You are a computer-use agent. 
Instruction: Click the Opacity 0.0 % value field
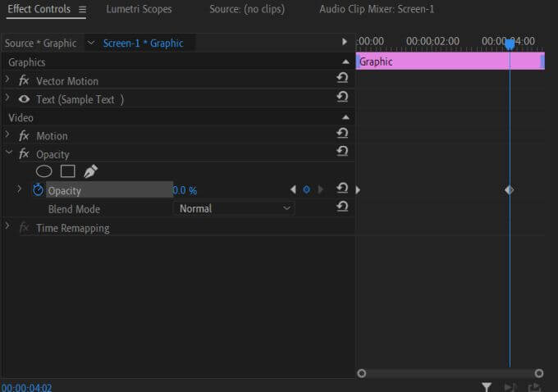coord(185,190)
